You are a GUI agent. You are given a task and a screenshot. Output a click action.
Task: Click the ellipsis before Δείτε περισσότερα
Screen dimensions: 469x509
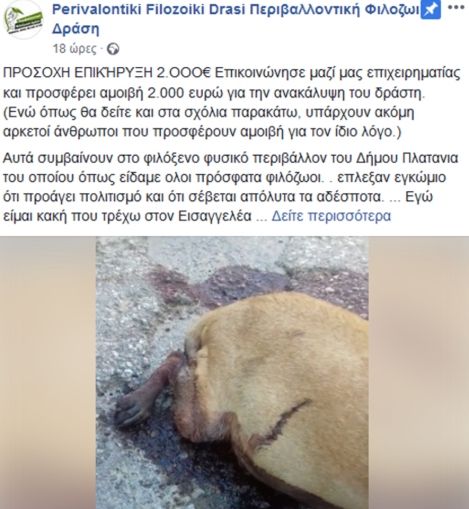261,218
